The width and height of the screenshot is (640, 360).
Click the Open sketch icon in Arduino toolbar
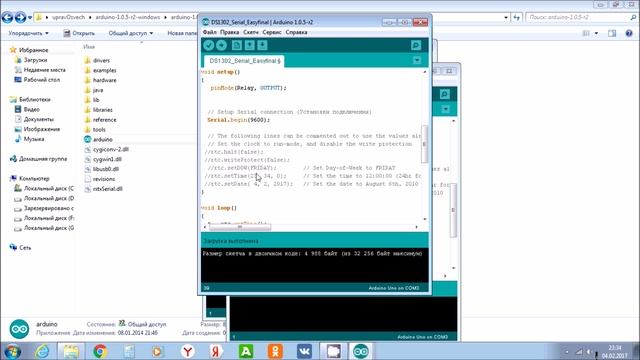tap(249, 45)
